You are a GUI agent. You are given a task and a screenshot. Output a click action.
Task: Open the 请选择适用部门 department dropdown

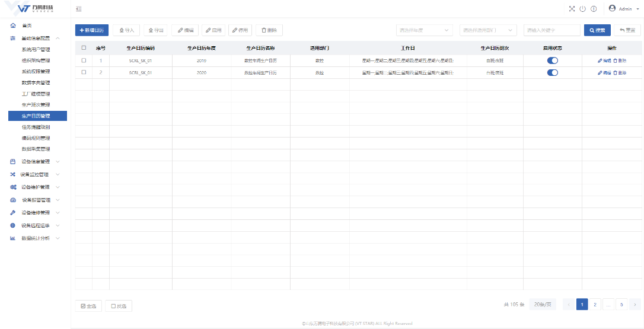tap(487, 30)
